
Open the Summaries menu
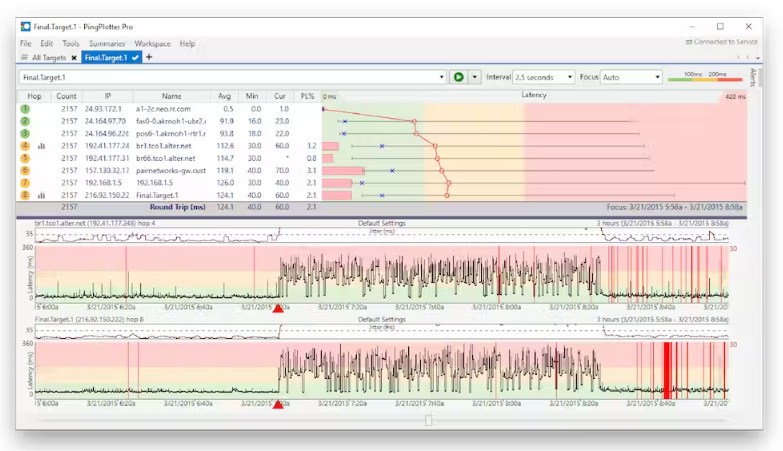107,44
